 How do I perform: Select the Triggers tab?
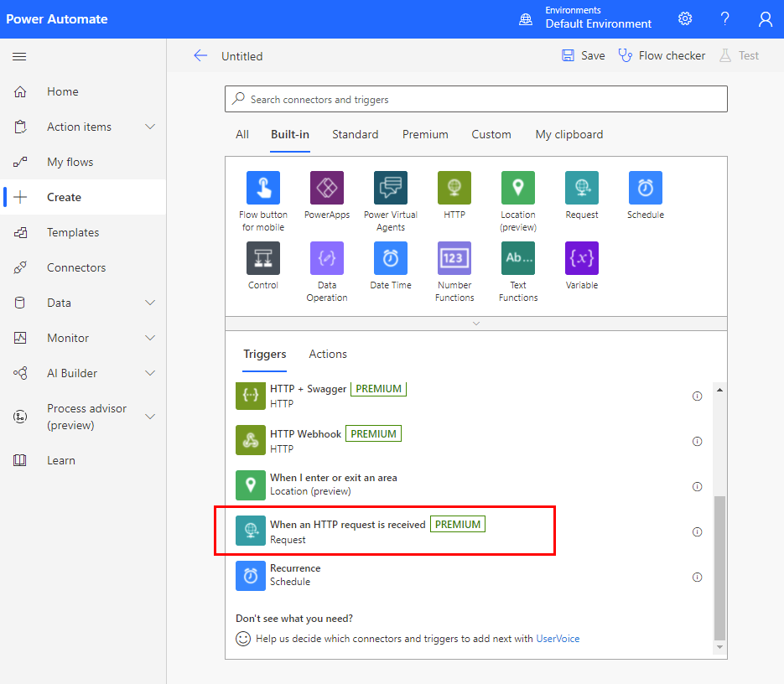pyautogui.click(x=264, y=354)
